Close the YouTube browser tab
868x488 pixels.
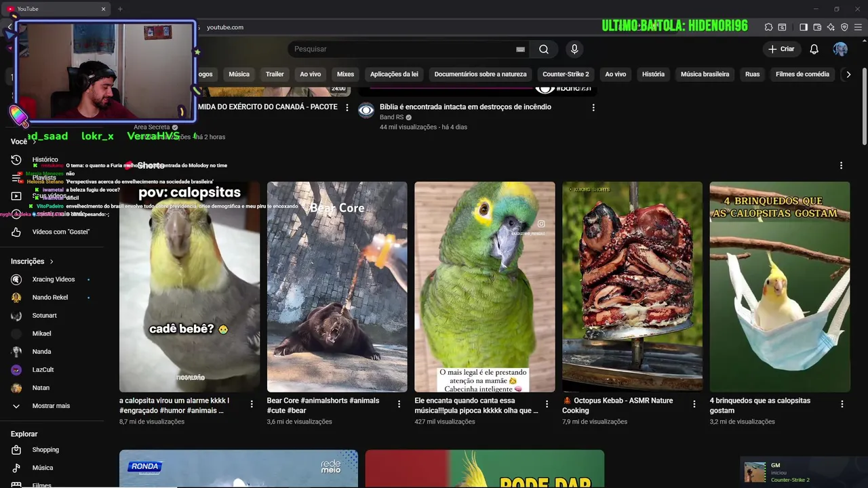pos(103,9)
